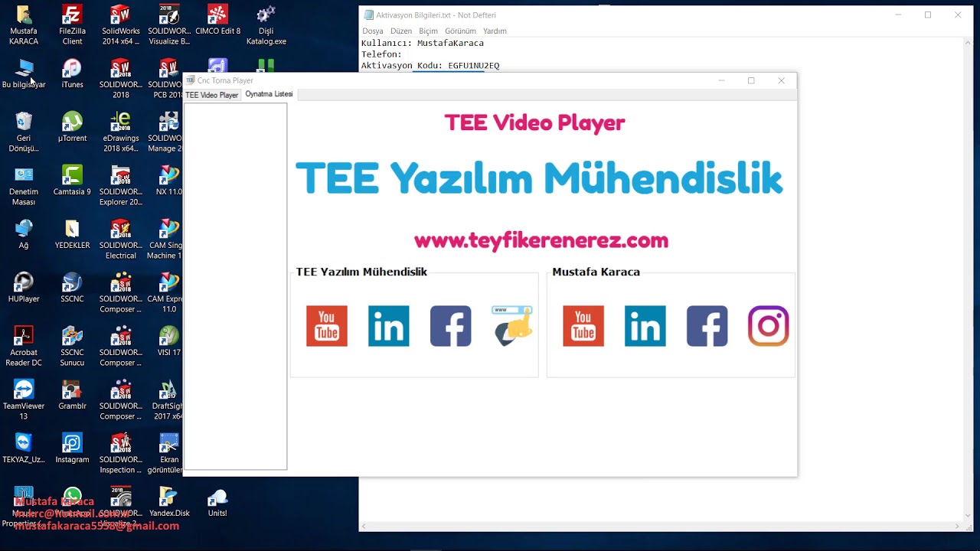Select SOLIDWORKS Inspection desktop icon
The image size is (980, 551).
(120, 454)
